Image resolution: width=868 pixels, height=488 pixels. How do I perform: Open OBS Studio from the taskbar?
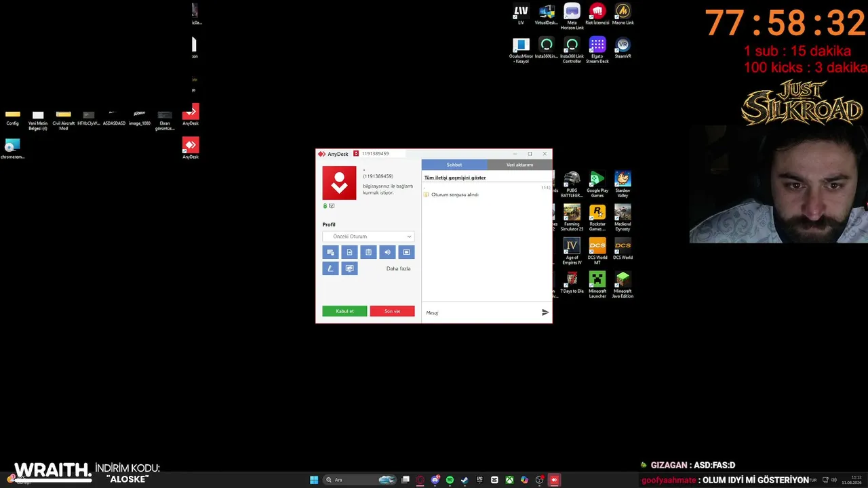pyautogui.click(x=539, y=480)
